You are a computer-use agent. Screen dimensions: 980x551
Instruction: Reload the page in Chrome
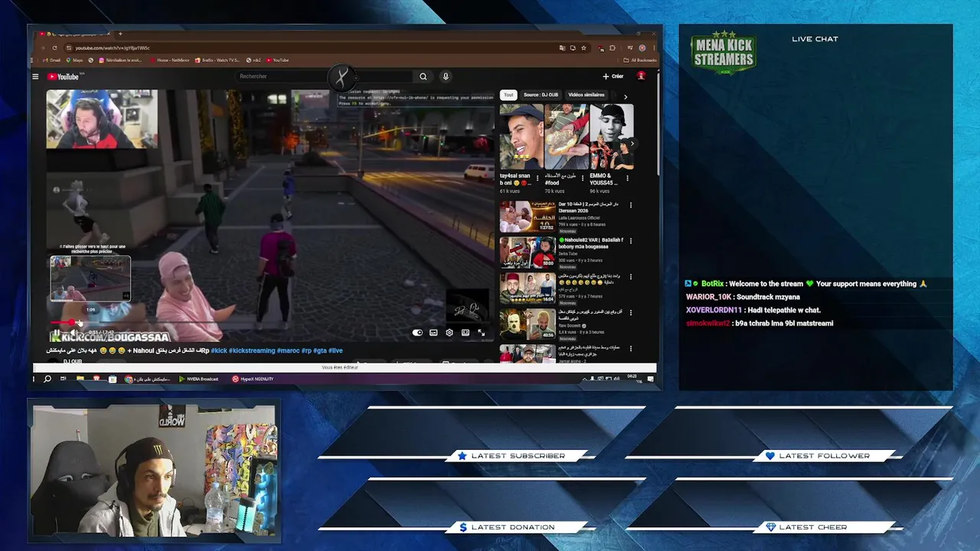tap(54, 47)
